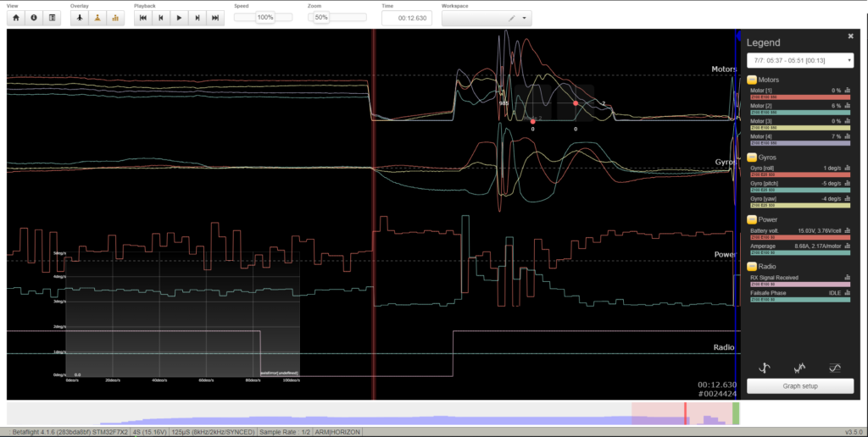Viewport: 868px width, 437px height.
Task: Click the home view button
Action: (x=16, y=18)
